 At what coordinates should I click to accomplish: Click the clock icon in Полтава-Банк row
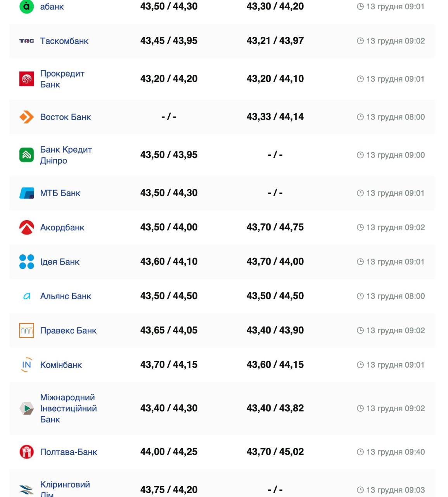[x=360, y=452]
